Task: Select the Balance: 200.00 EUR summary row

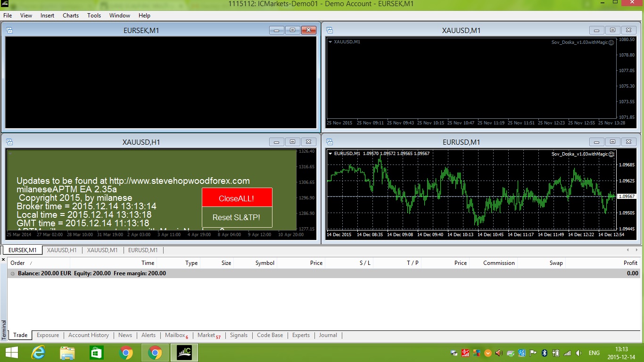Action: [x=324, y=273]
